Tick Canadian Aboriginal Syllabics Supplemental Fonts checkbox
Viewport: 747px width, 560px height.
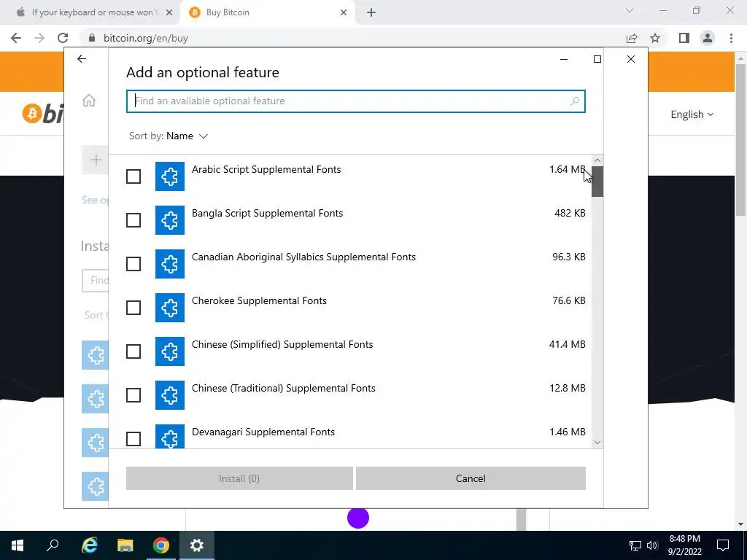click(133, 264)
